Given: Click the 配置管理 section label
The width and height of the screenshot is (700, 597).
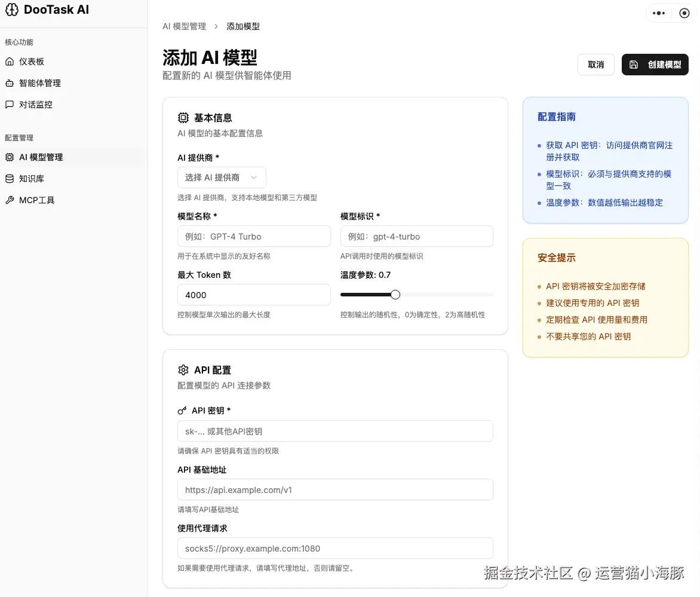Looking at the screenshot, I should (x=19, y=138).
